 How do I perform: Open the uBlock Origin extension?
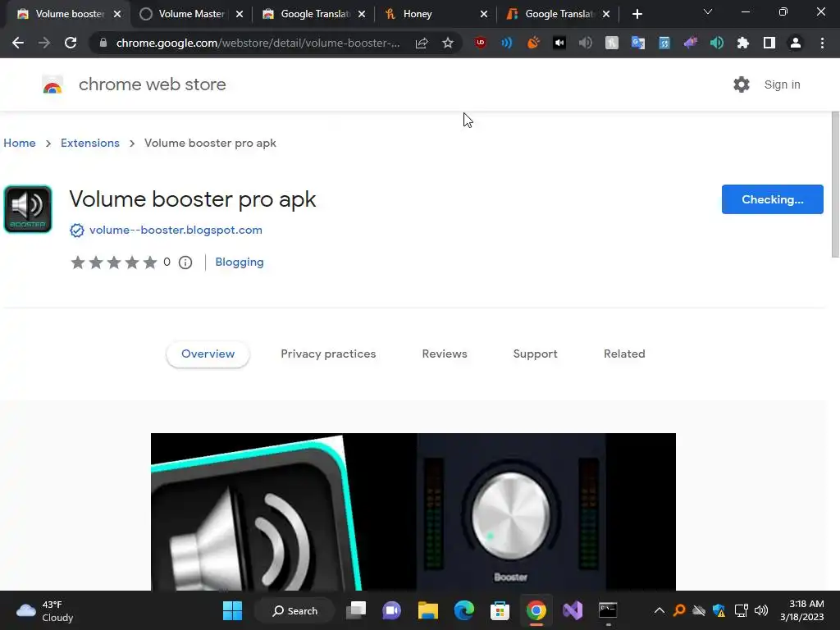(481, 43)
